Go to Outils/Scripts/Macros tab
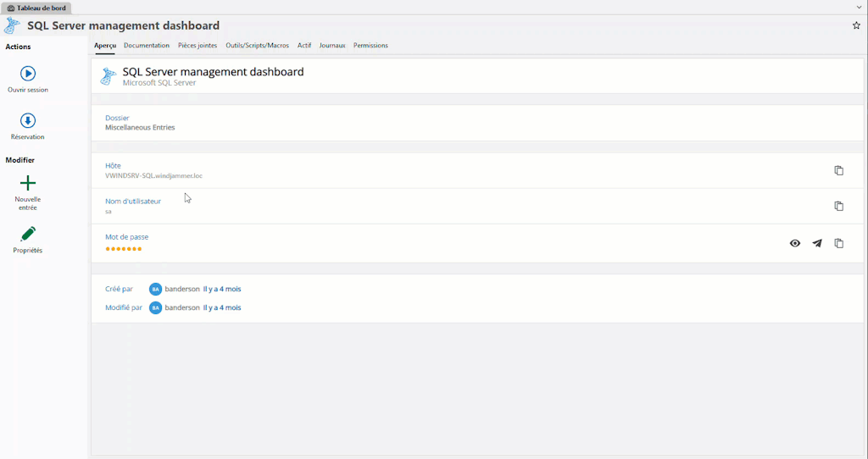Viewport: 868px width, 459px height. click(x=258, y=46)
